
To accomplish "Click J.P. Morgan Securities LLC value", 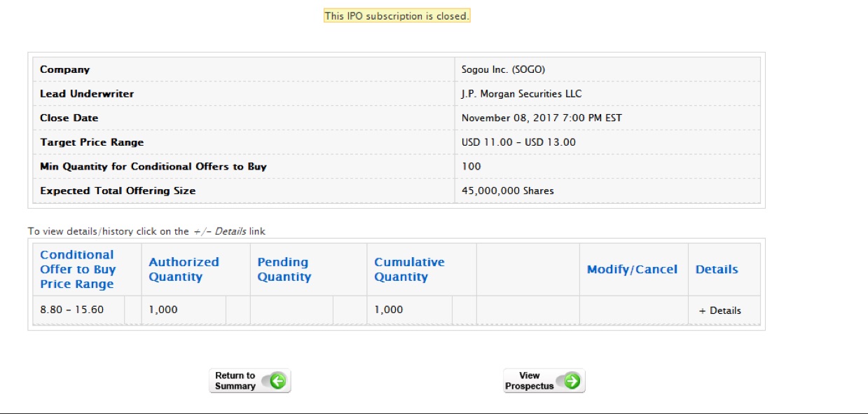I will (x=521, y=94).
